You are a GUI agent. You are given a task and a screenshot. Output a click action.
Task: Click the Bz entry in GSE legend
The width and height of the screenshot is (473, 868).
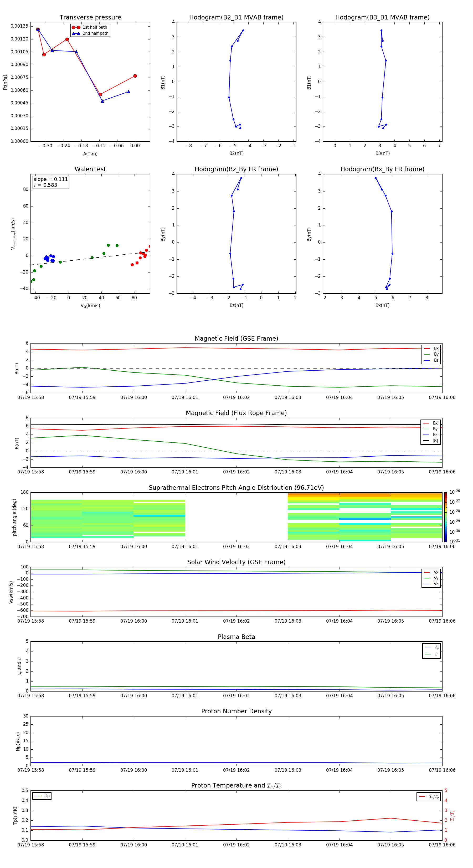(x=431, y=360)
